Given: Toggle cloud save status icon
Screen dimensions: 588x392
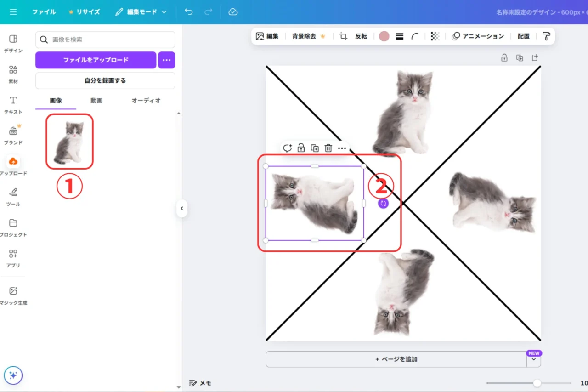Looking at the screenshot, I should click(233, 12).
